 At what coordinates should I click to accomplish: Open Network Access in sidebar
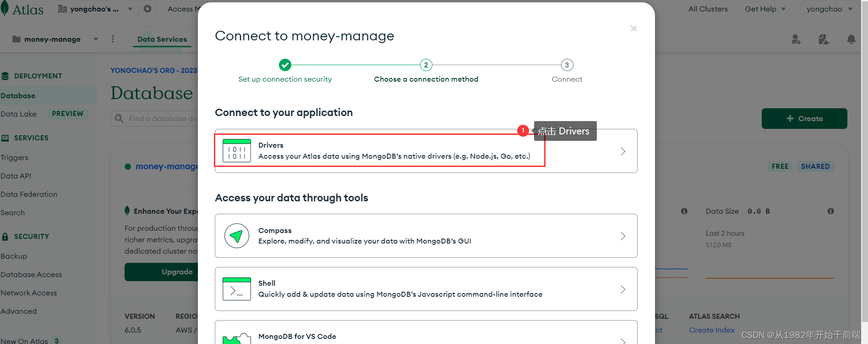[28, 293]
